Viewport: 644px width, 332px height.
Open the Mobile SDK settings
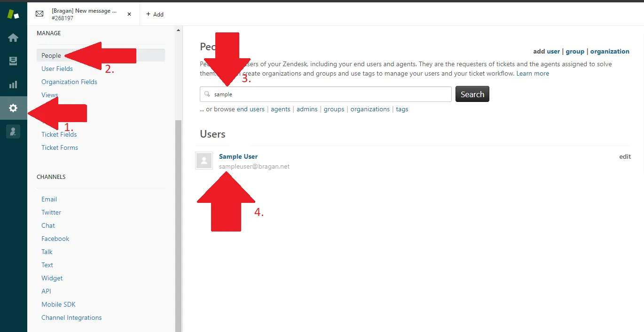[x=58, y=304]
